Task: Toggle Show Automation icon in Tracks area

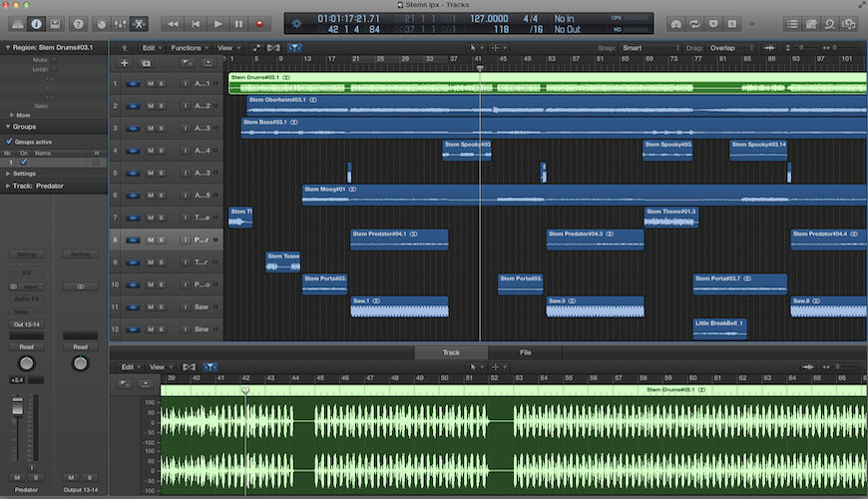Action: coord(256,48)
